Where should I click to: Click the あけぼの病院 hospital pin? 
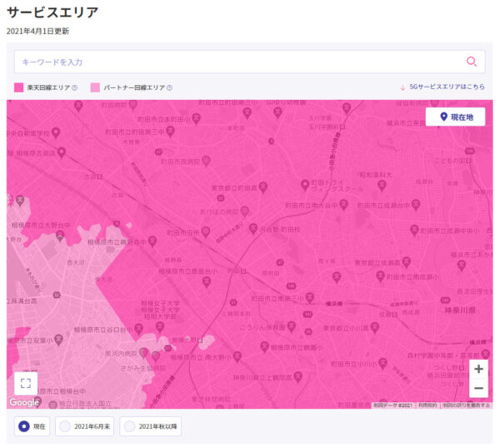point(244,211)
